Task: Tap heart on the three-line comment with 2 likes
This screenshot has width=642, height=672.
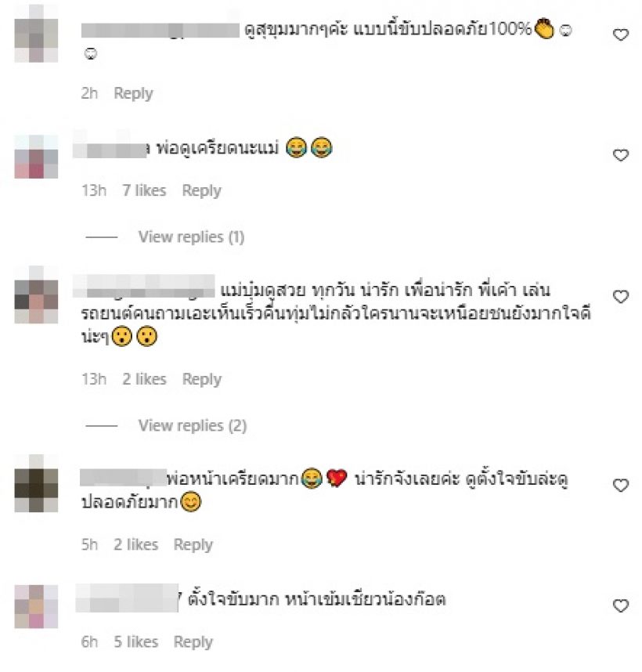Action: [621, 297]
